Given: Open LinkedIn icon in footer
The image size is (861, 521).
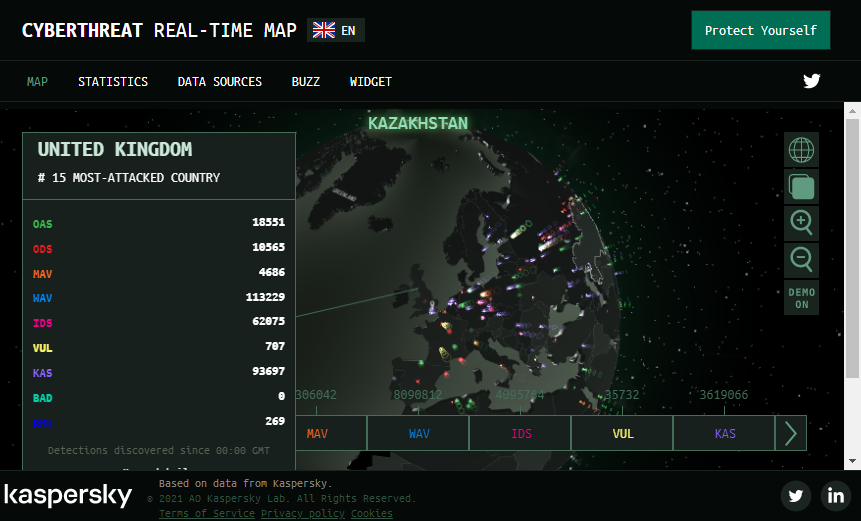Looking at the screenshot, I should (x=836, y=496).
